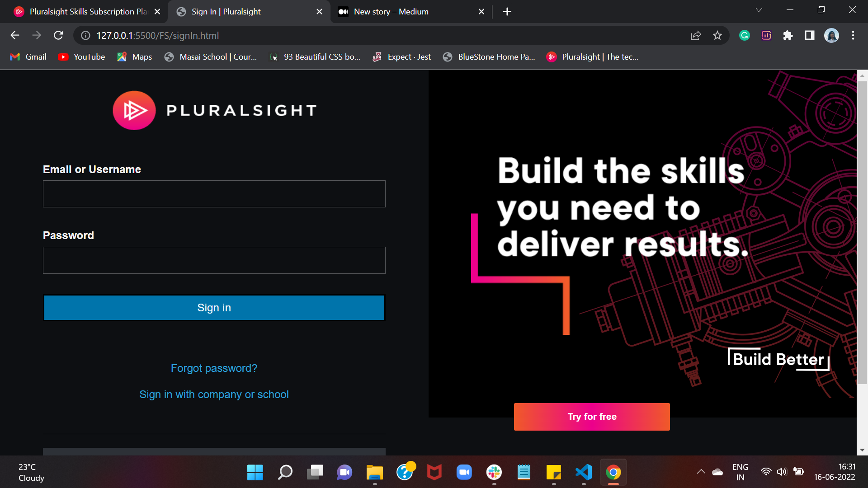
Task: Click the Sign in button
Action: click(x=214, y=307)
